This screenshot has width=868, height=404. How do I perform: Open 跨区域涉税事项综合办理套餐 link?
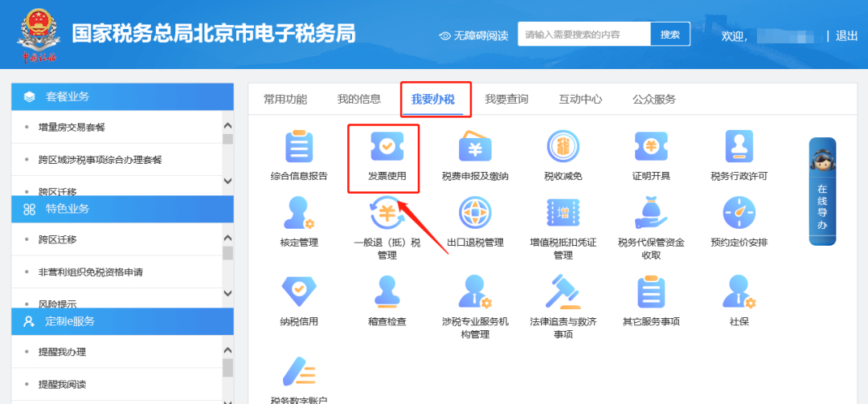pos(100,160)
